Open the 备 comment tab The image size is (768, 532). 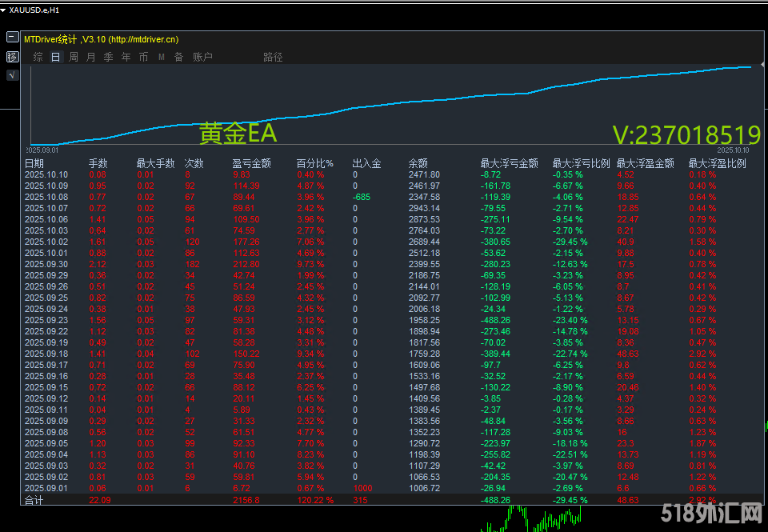coord(178,57)
